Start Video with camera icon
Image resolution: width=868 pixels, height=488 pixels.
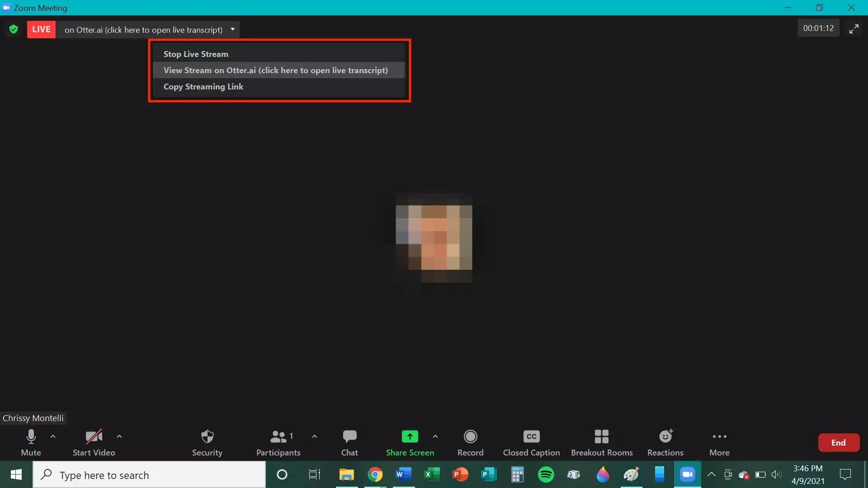(94, 443)
